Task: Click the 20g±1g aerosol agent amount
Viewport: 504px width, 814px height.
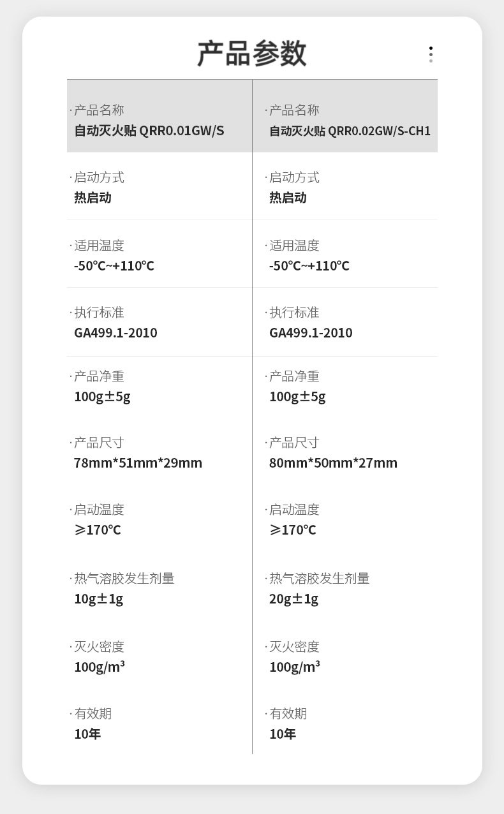Action: point(293,599)
